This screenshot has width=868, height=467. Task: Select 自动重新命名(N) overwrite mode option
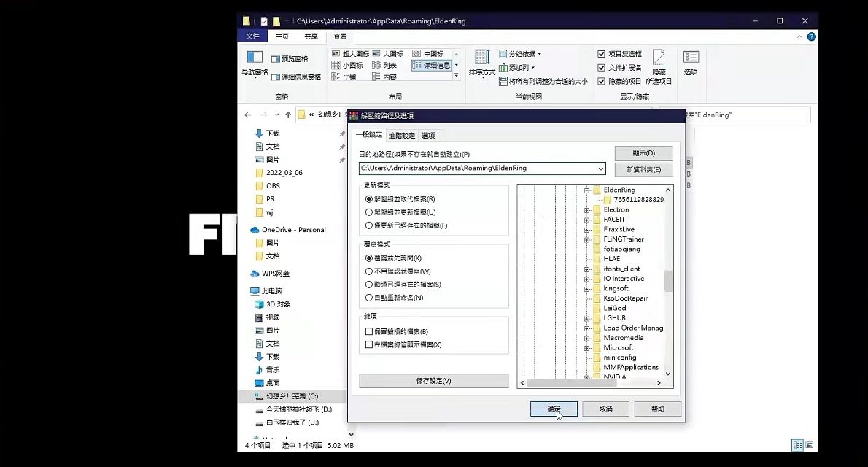[369, 298]
